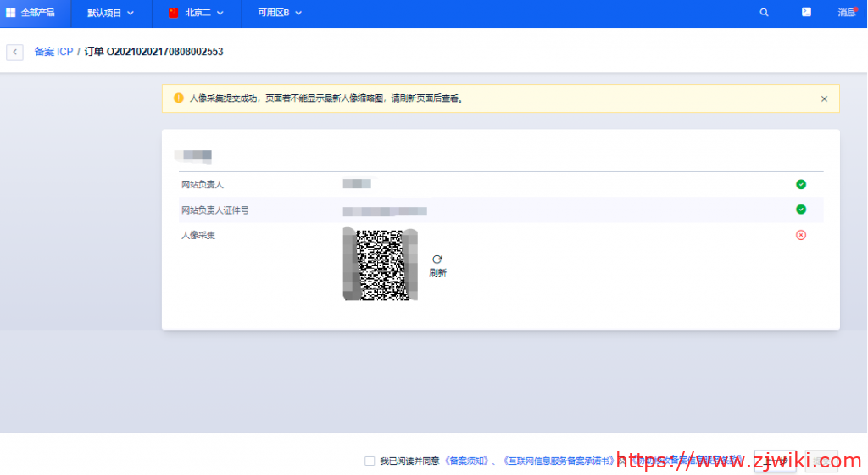Open the 《备案须知》 link
Screen dimensions: 868x475
coord(468,461)
